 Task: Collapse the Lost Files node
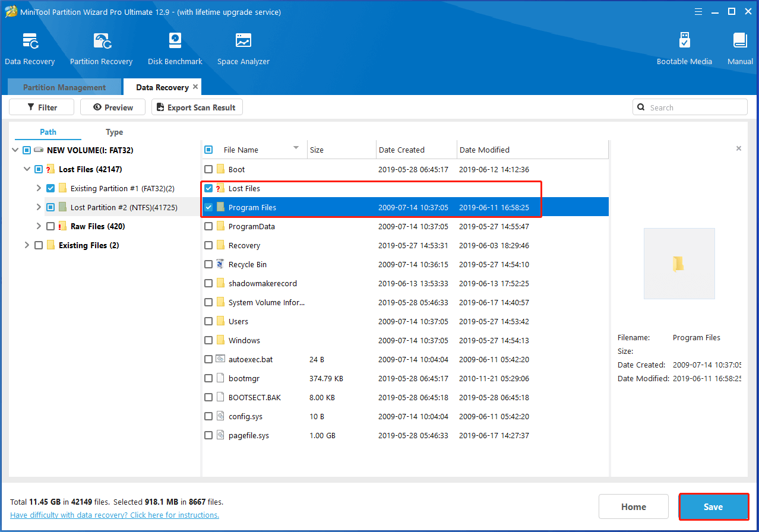[x=27, y=169]
